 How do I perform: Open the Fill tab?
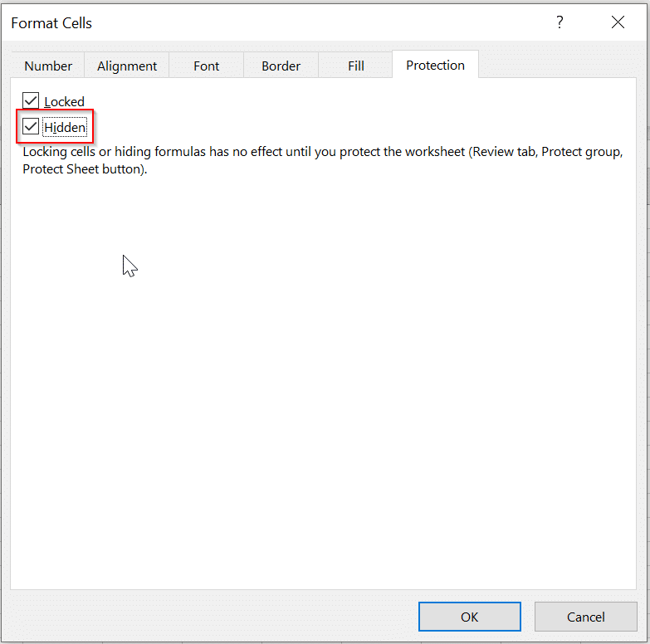point(356,66)
